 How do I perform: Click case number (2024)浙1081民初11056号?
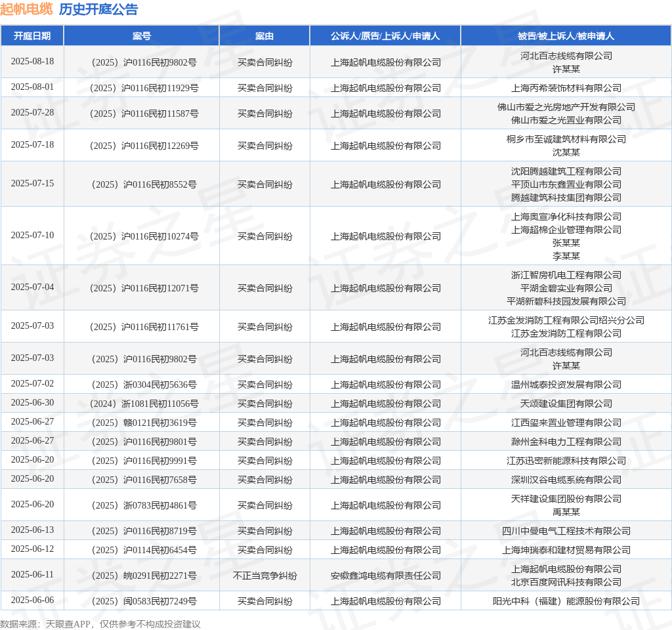(144, 404)
